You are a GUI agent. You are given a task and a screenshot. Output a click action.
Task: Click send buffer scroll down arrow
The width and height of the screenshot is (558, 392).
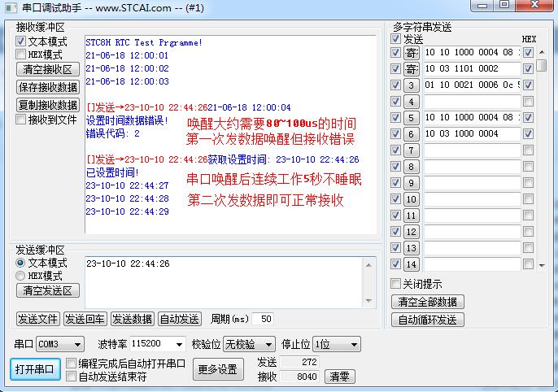coord(368,301)
